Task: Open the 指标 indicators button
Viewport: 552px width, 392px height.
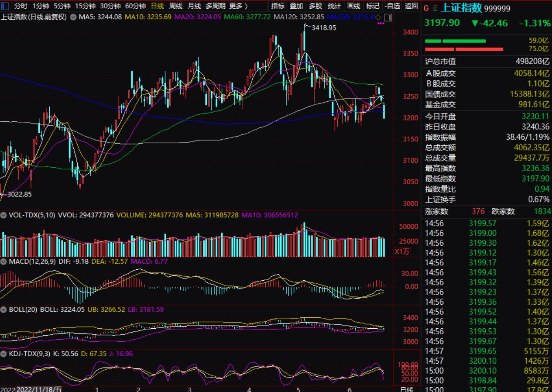Action: point(278,6)
